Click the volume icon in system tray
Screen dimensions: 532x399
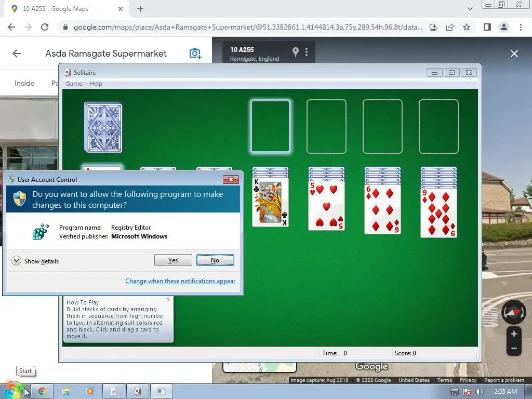[x=480, y=392]
